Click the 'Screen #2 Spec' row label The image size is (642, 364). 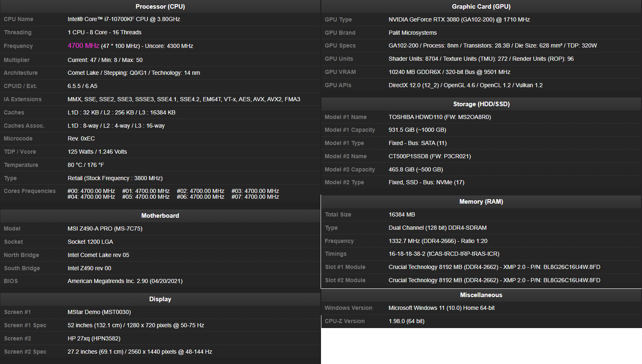25,352
